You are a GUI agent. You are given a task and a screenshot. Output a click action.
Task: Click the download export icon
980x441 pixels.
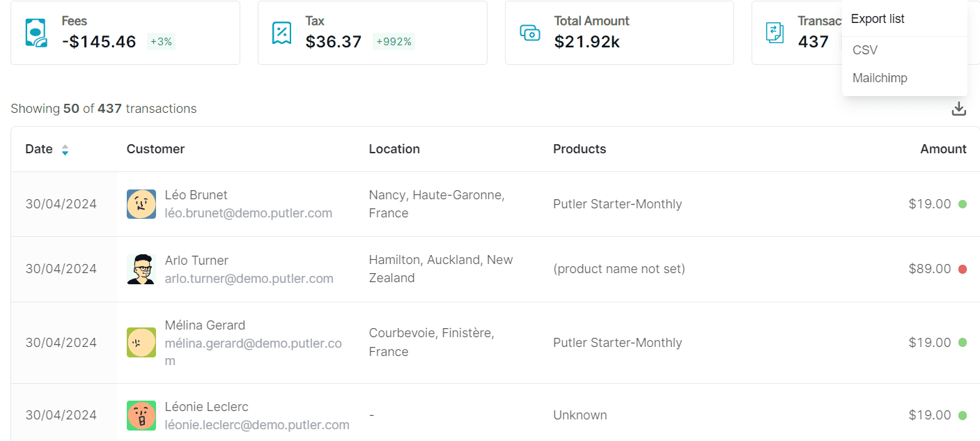959,109
